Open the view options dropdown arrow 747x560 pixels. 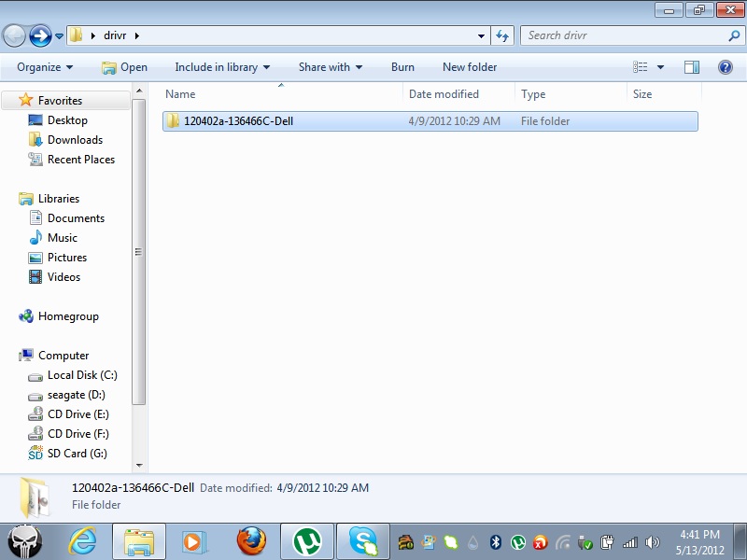pos(661,67)
